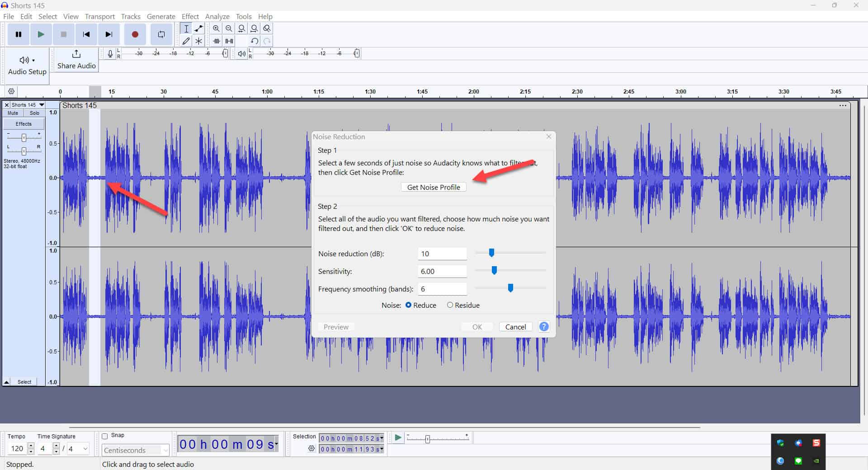Click the Zoom In magnifier icon
868x470 pixels.
(x=216, y=28)
